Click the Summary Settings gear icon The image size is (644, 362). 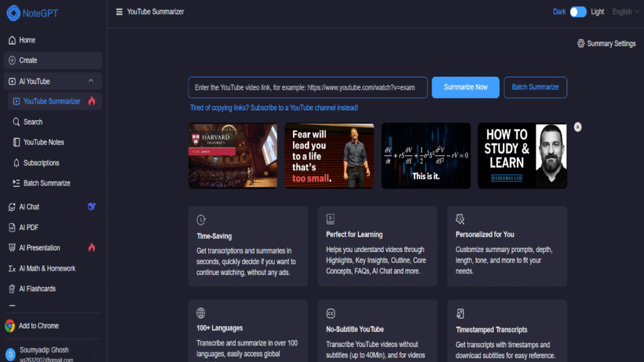point(580,43)
